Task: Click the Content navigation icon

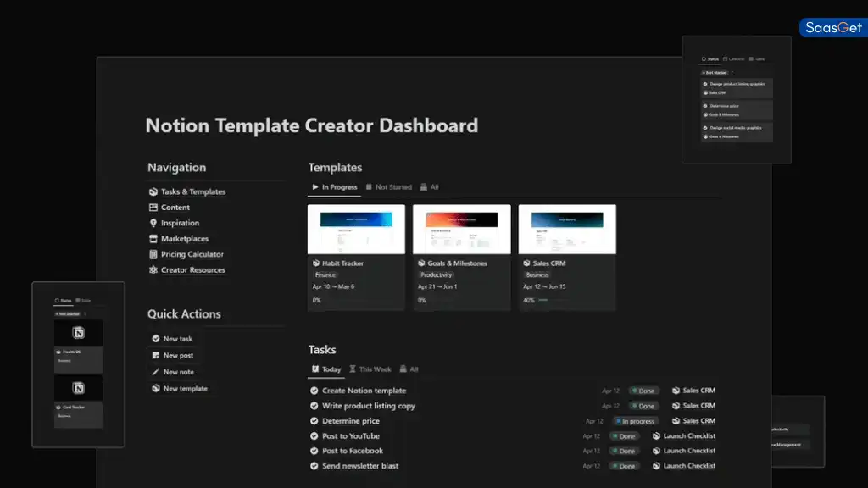Action: point(153,207)
